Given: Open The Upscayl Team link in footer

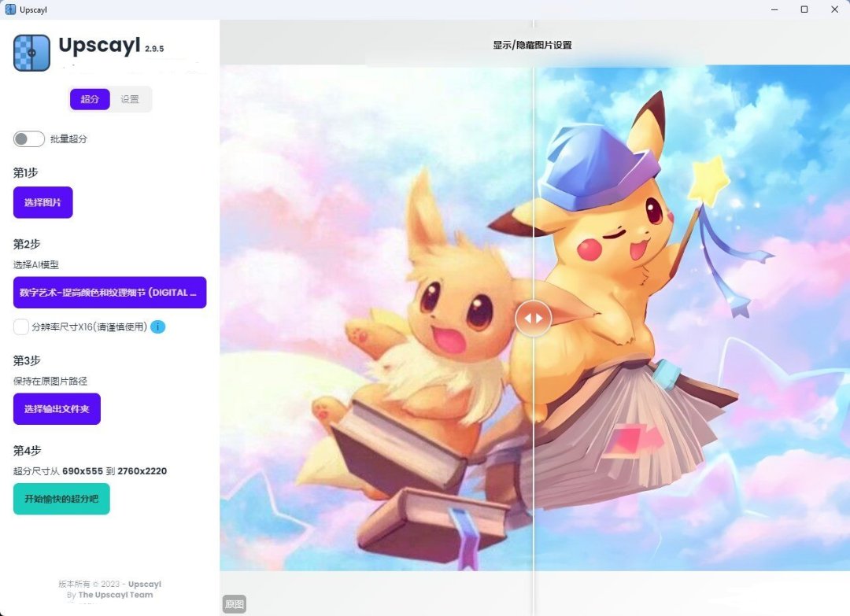Looking at the screenshot, I should click(x=115, y=595).
